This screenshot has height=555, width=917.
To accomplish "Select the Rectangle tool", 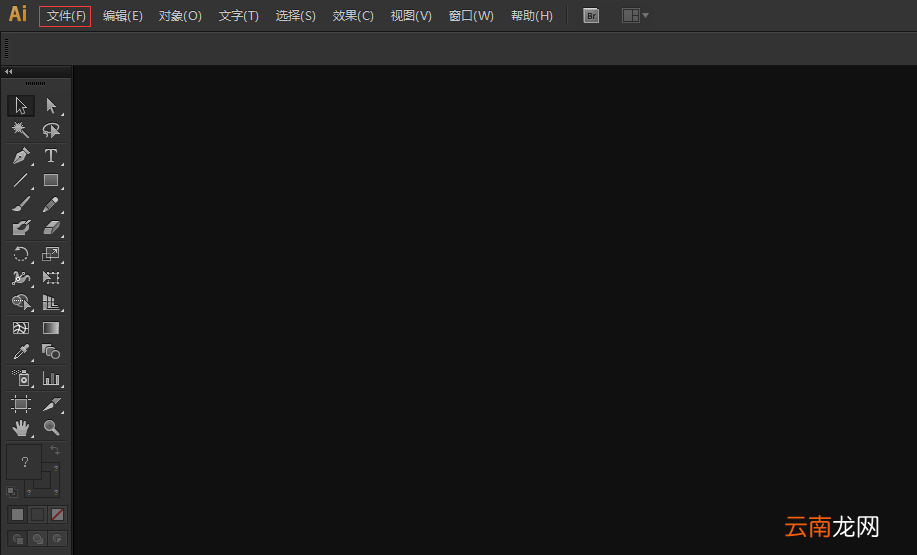I will [x=51, y=180].
